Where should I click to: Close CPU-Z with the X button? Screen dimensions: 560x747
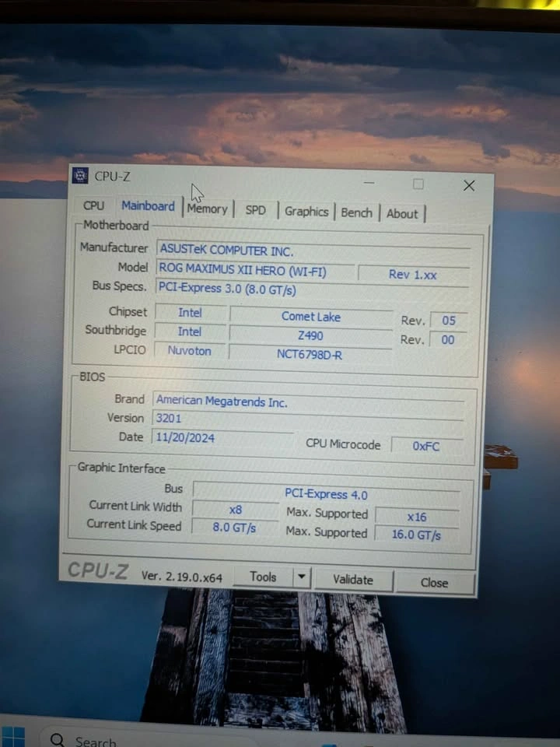(x=469, y=186)
